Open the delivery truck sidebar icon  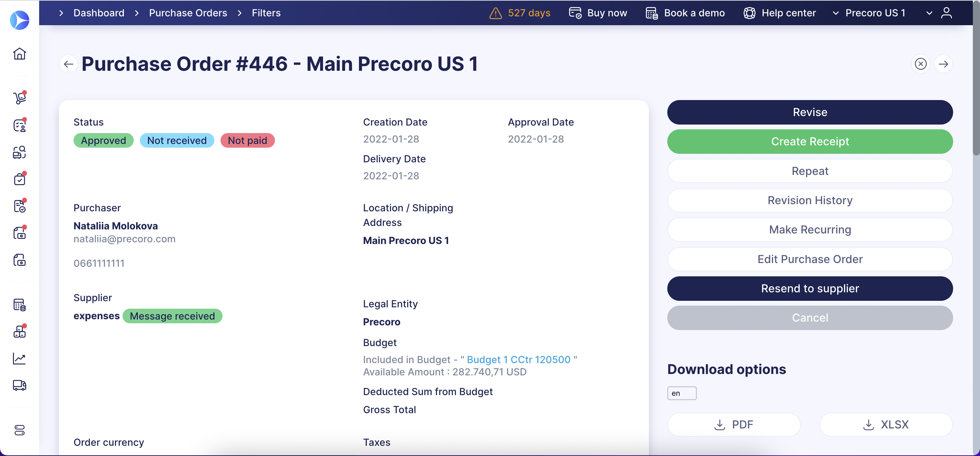[x=19, y=385]
